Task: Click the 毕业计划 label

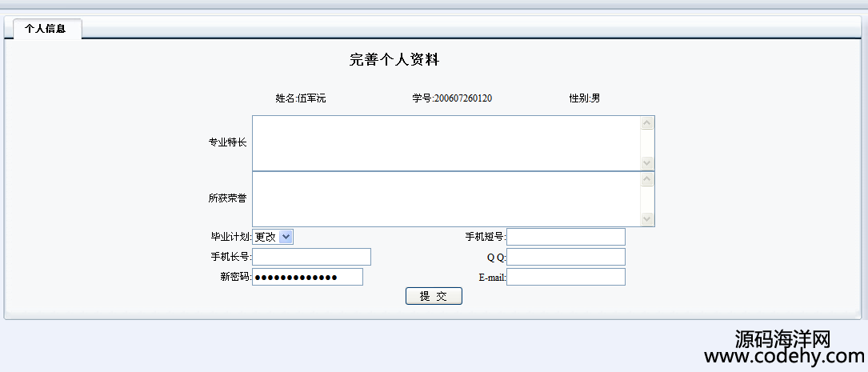Action: tap(231, 237)
